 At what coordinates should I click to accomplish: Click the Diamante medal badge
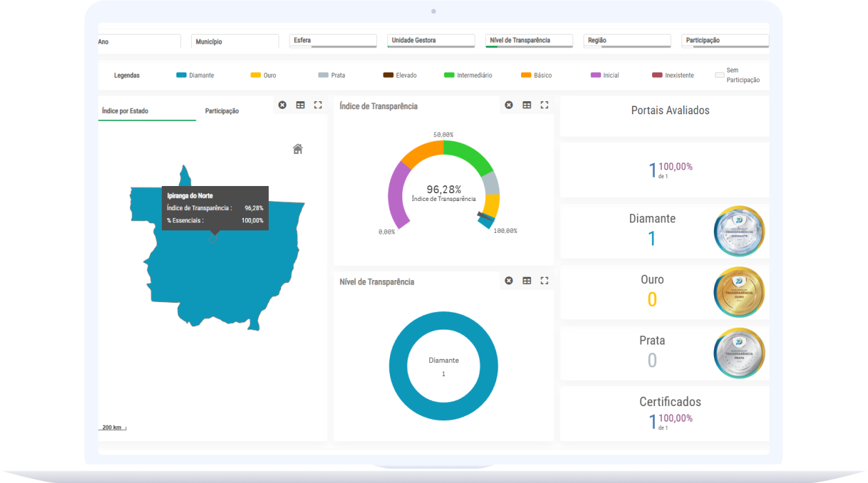point(739,231)
